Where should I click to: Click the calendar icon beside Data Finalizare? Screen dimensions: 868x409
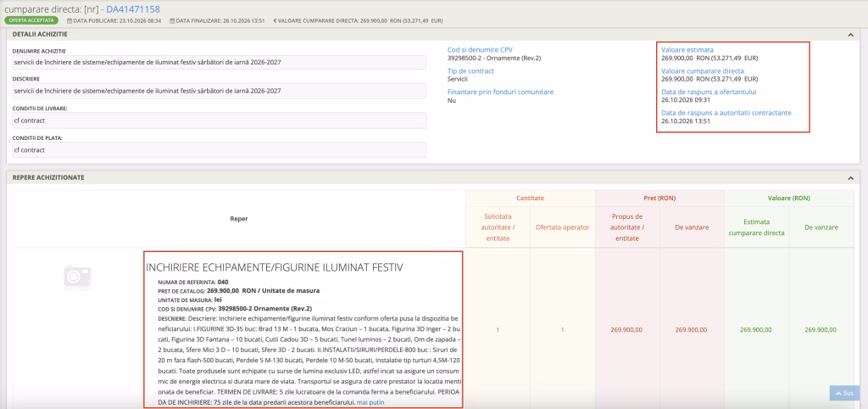coord(173,20)
